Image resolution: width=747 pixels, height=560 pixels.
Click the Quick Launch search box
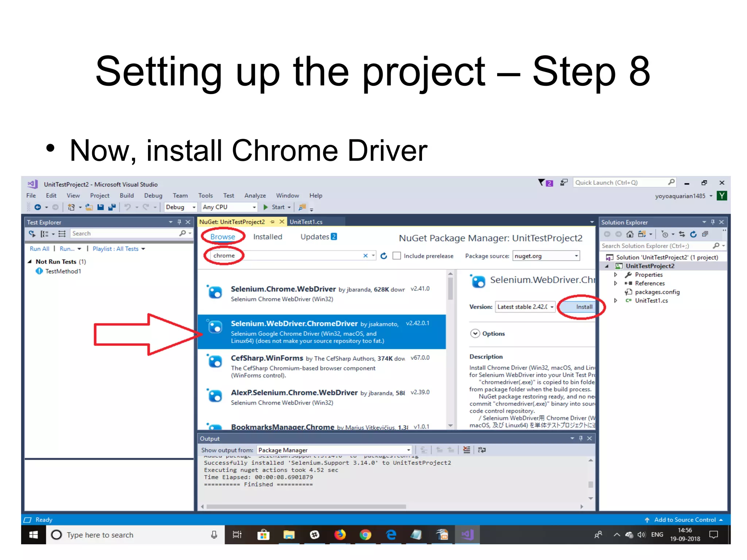(x=624, y=182)
